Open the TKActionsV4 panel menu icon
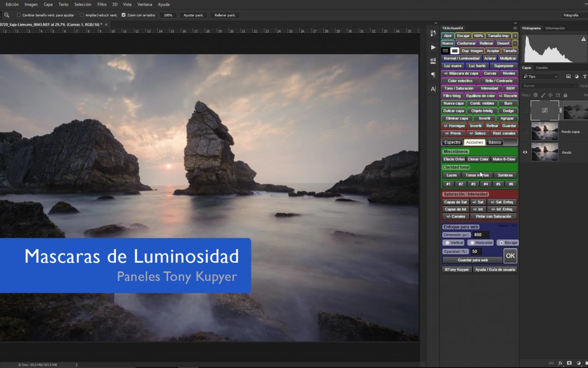 click(x=515, y=28)
